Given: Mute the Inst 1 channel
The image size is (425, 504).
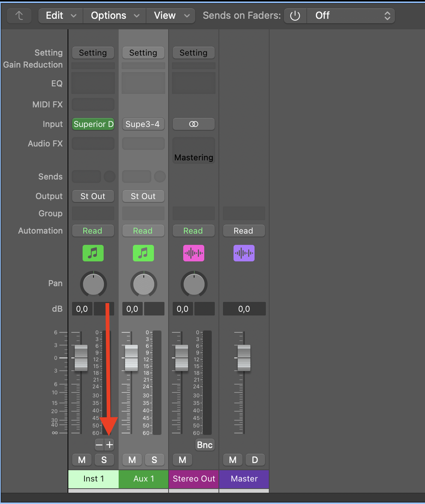Looking at the screenshot, I should (x=82, y=460).
